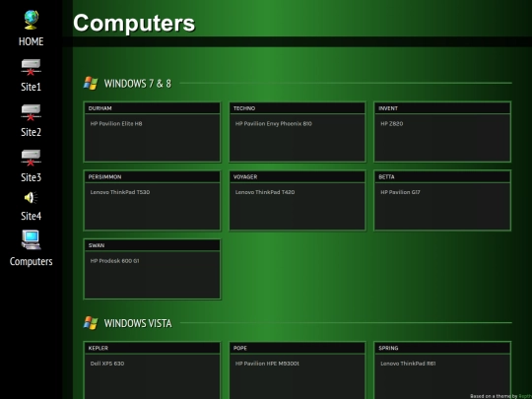Select the TECHNO card header
The image size is (532, 399).
[298, 108]
